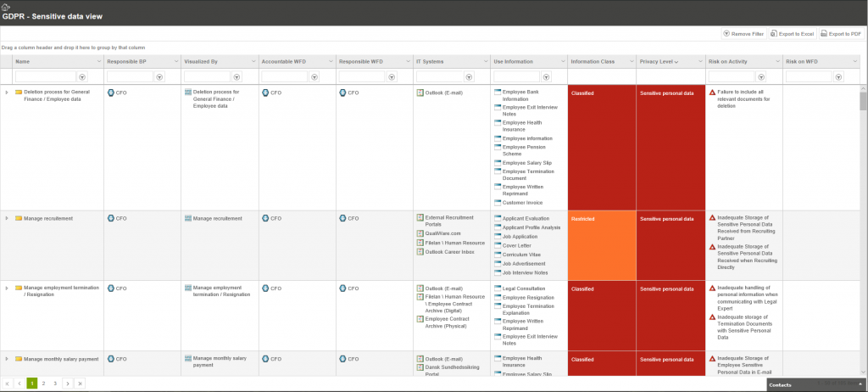Viewport: 868px width, 392px height.
Task: Click filter icon under Risk on Activity column
Action: pyautogui.click(x=761, y=77)
